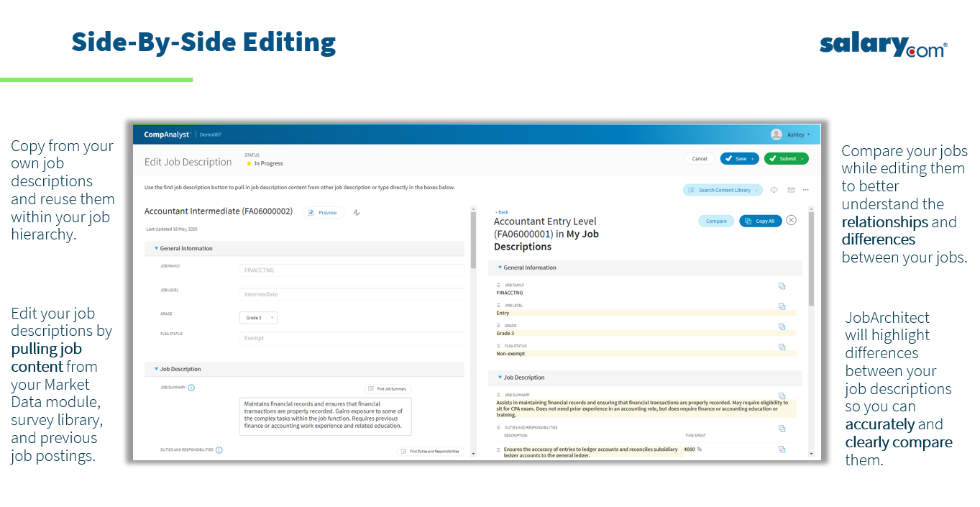Viewport: 980px width, 507px height.
Task: Close the comparison panel with X
Action: tap(791, 220)
